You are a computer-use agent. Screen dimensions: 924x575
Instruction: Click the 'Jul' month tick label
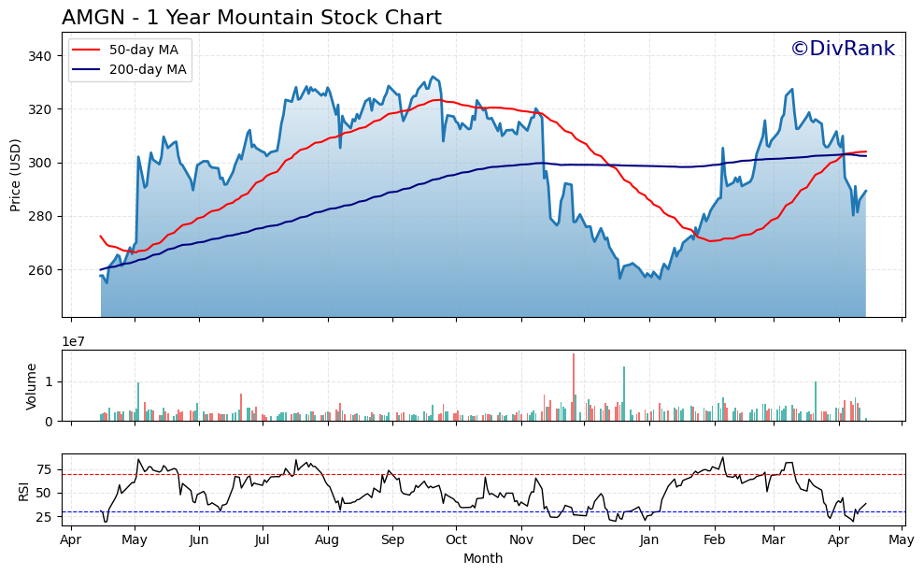coord(263,539)
